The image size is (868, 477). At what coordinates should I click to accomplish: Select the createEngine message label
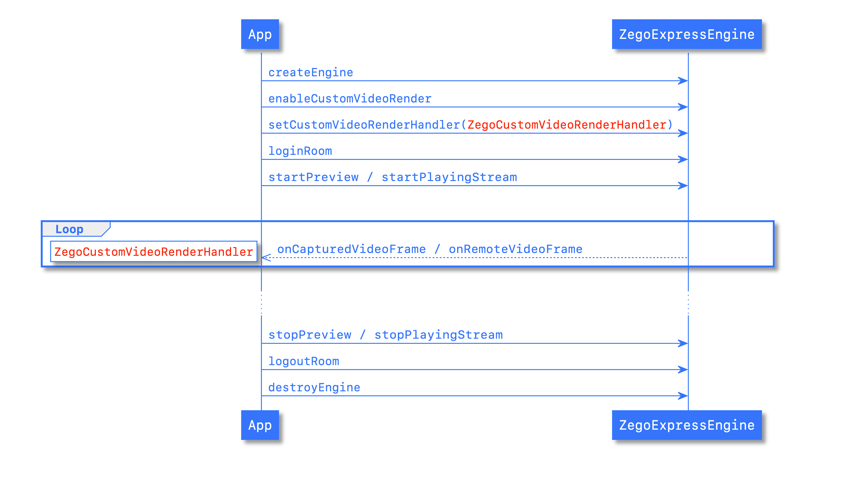[310, 72]
